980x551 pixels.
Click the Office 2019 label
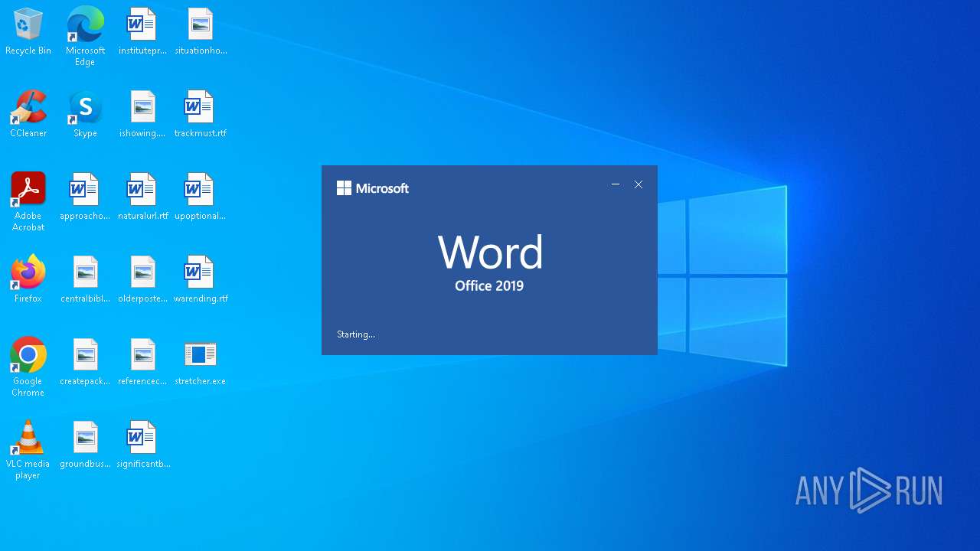point(489,286)
